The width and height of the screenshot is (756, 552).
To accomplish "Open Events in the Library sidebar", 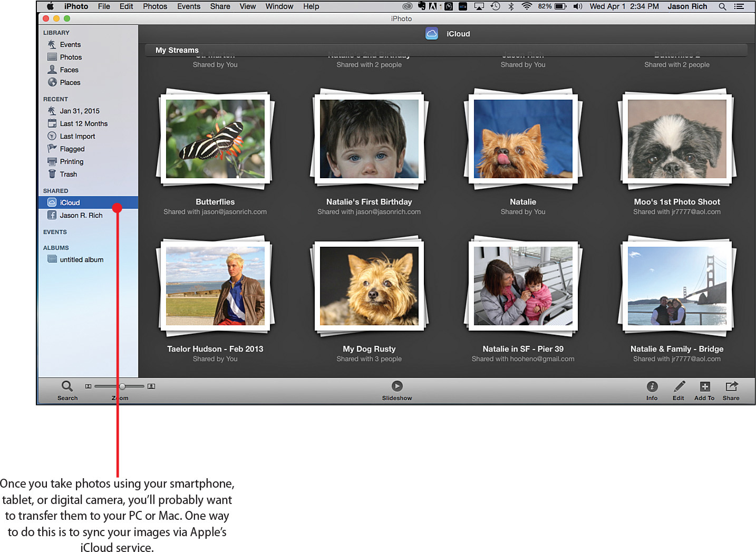I will [70, 45].
